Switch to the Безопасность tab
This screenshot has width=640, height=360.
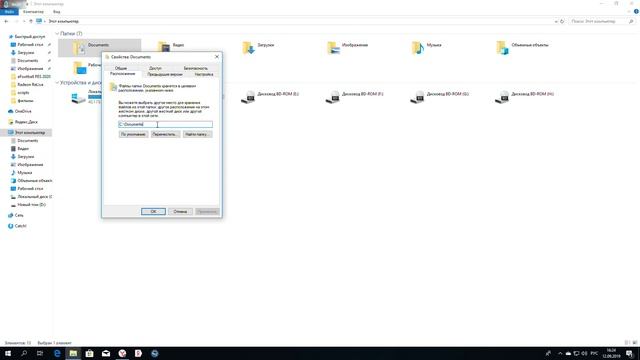click(x=196, y=68)
